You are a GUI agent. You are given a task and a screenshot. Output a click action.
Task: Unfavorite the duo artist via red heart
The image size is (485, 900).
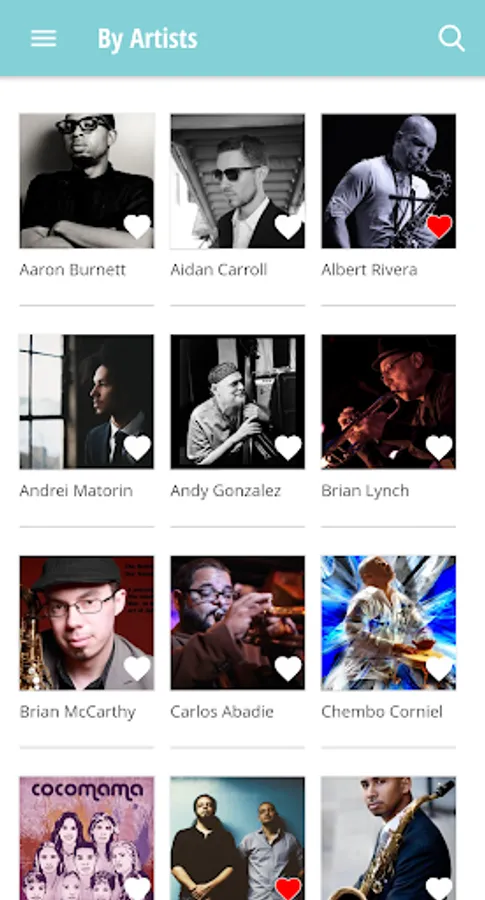click(x=288, y=889)
